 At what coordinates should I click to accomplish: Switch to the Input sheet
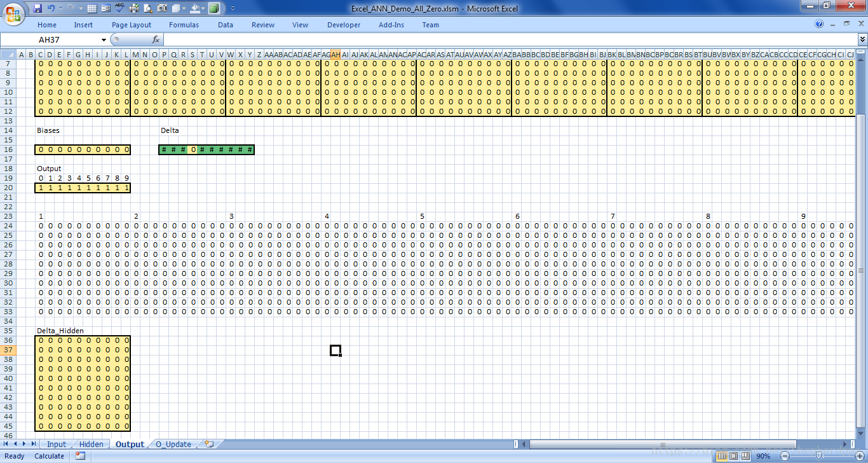click(57, 445)
